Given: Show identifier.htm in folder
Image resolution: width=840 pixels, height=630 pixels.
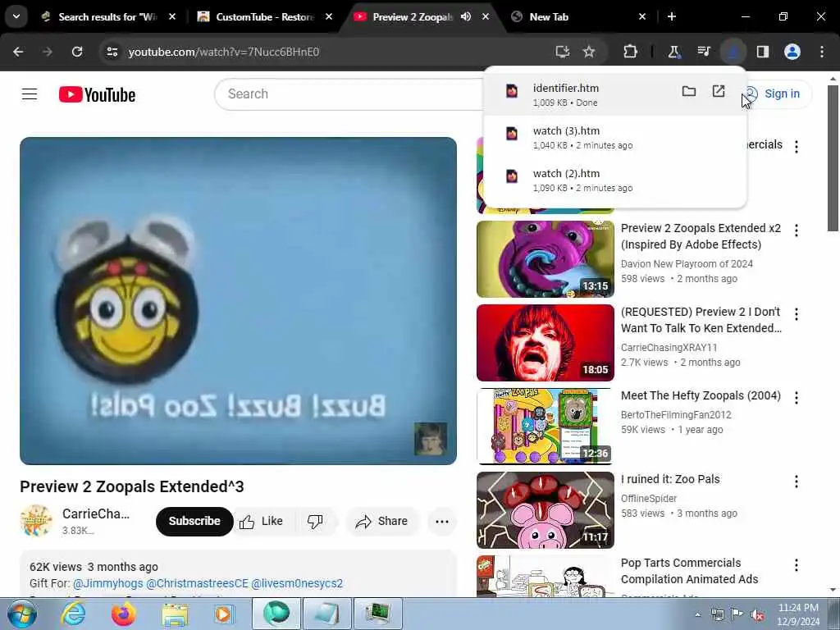Looking at the screenshot, I should [x=689, y=91].
